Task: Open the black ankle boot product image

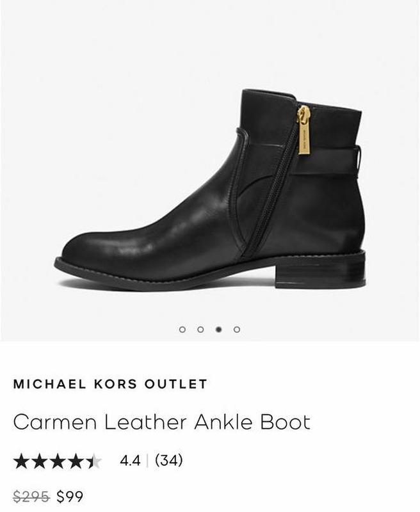Action: coord(209,190)
